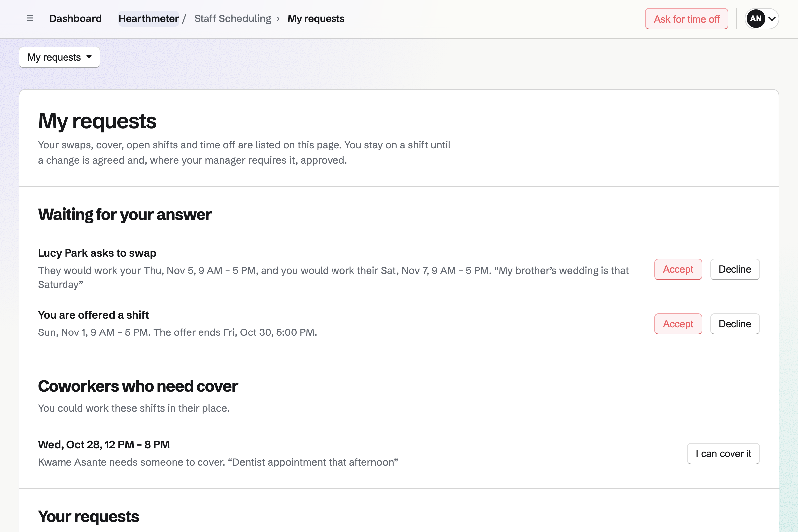Click the large 'My requests' page heading
Screen dimensions: 798x532
[97, 121]
